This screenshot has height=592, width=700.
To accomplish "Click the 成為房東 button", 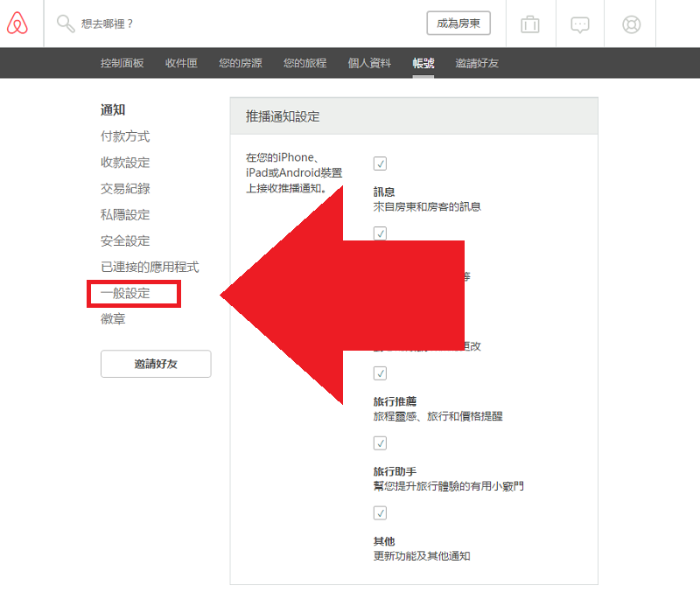I will (x=458, y=24).
